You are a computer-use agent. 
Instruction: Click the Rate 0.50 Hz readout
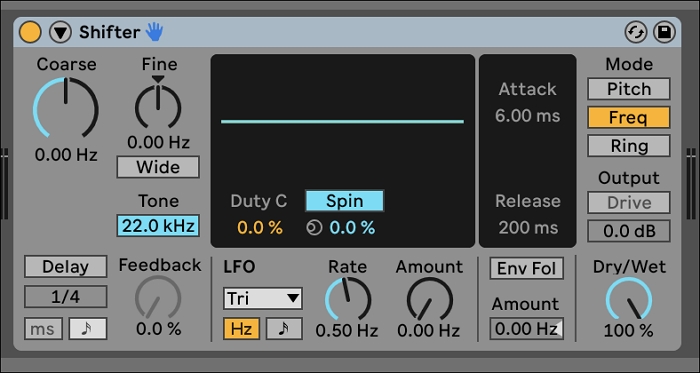[347, 331]
